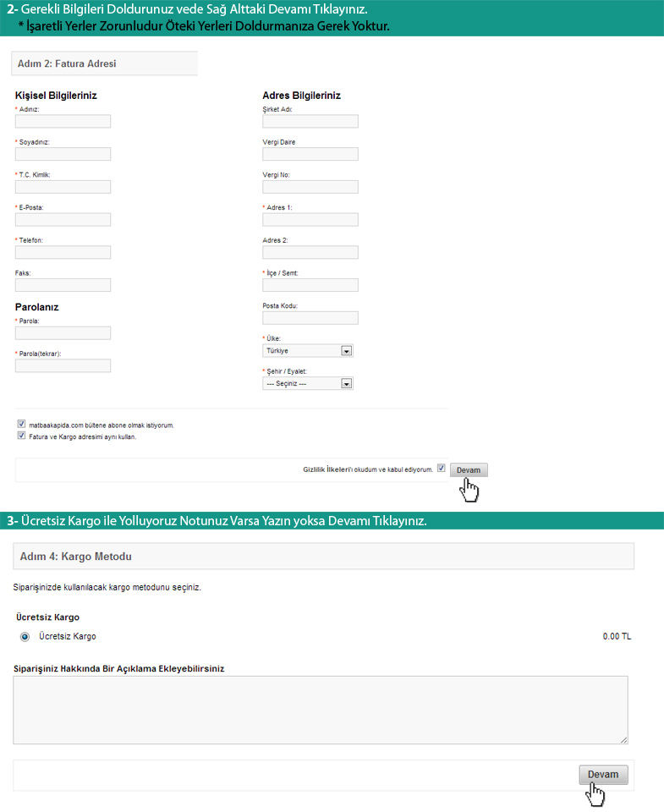Focus the Parola password field

coord(63,333)
